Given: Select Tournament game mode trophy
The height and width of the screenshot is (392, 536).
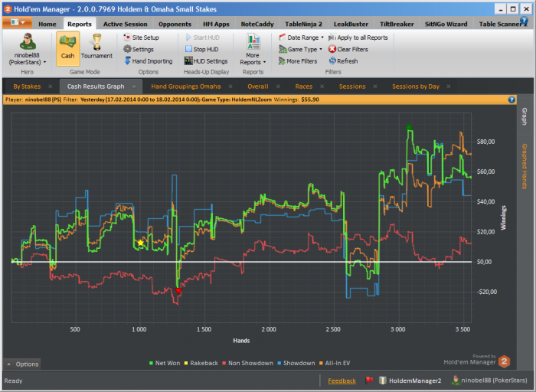Looking at the screenshot, I should (96, 41).
